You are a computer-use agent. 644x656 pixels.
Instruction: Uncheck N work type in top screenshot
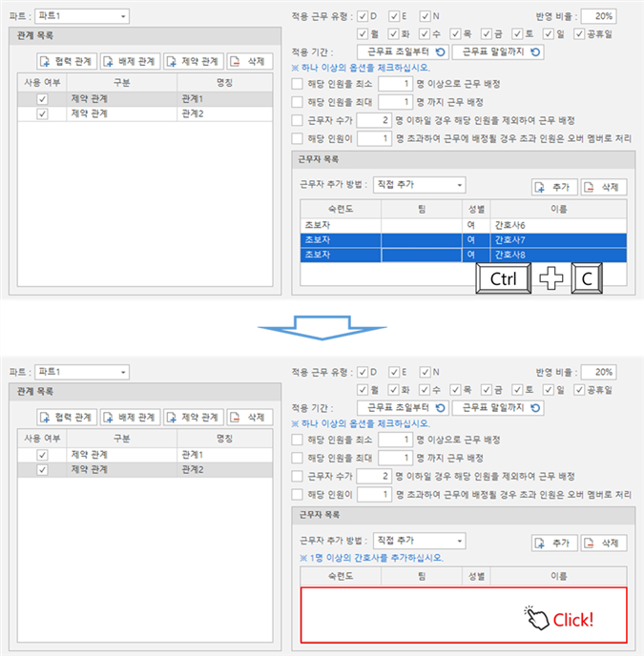point(425,16)
